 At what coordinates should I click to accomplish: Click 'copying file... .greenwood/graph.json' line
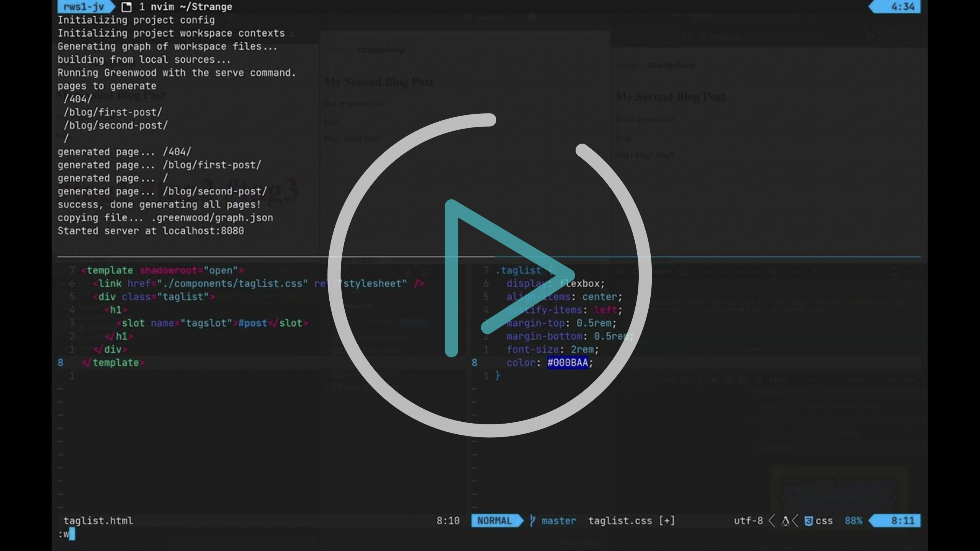165,218
